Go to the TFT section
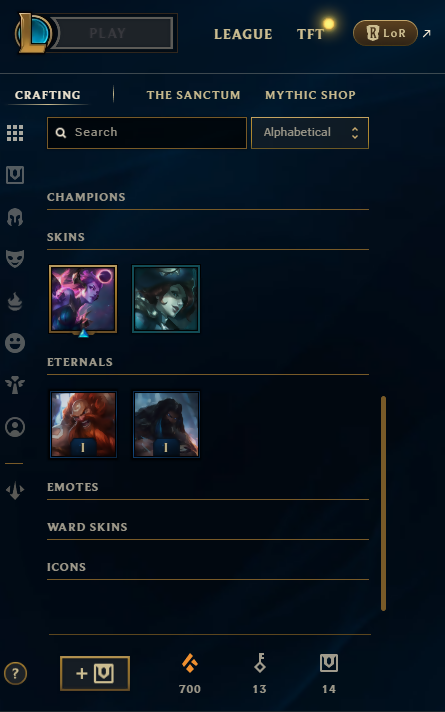Screen dimensions: 445x712 [311, 34]
